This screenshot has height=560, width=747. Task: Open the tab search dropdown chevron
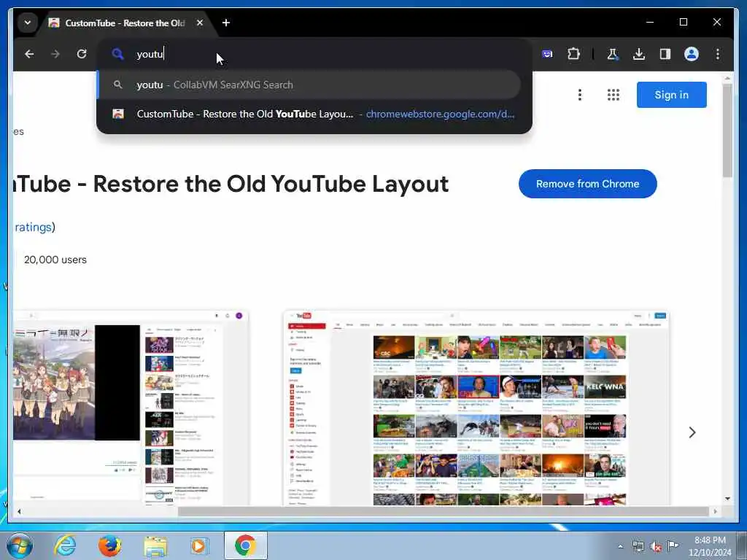coord(28,23)
